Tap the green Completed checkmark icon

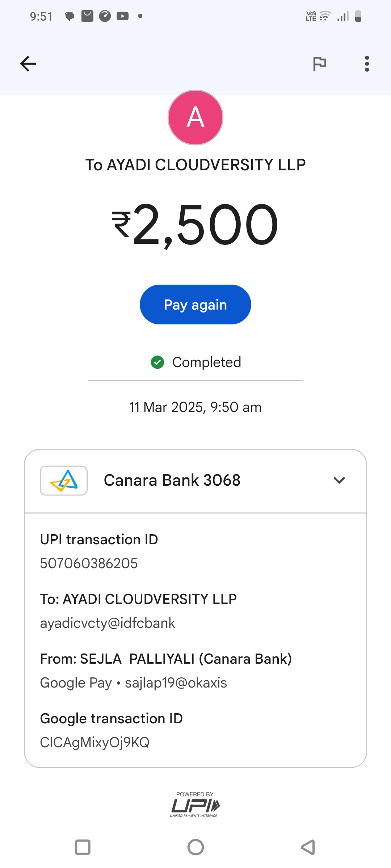point(157,362)
